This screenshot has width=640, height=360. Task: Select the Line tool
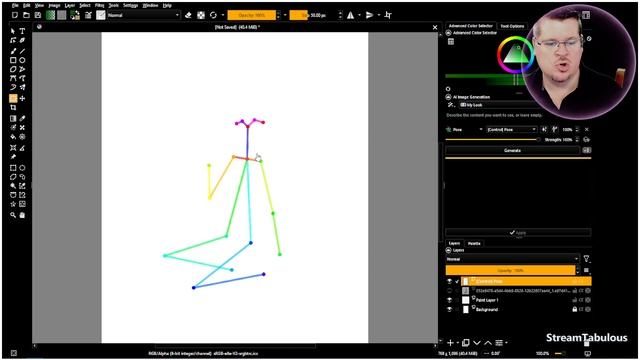point(22,51)
